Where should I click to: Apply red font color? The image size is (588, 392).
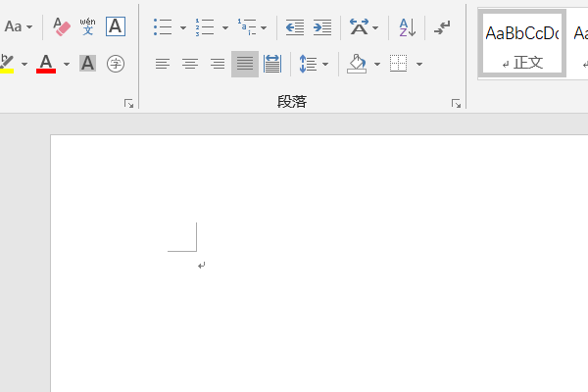click(46, 64)
